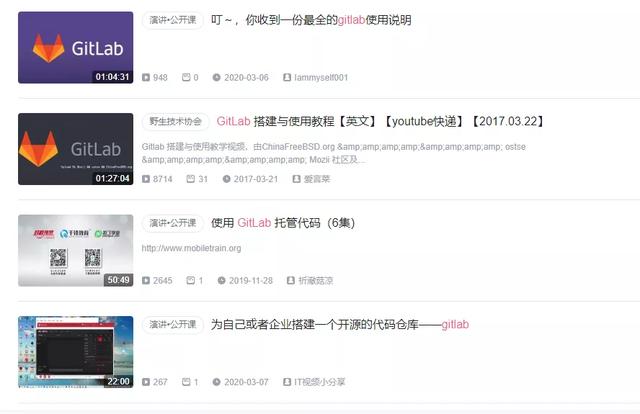
Task: Open the 叮～，你收到一份最全的gitlab使用说明 video title
Action: [x=311, y=20]
